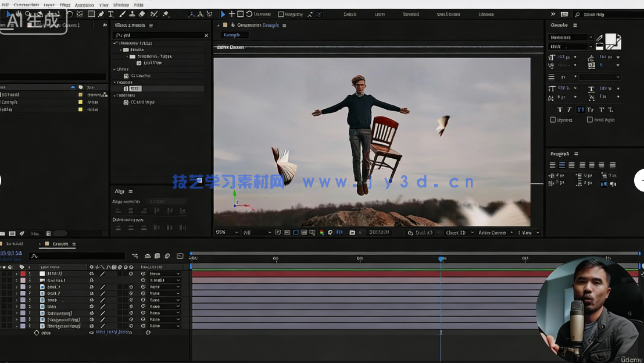Enable the Hindi Digits checkbox
This screenshot has height=363, width=644.
click(x=589, y=120)
